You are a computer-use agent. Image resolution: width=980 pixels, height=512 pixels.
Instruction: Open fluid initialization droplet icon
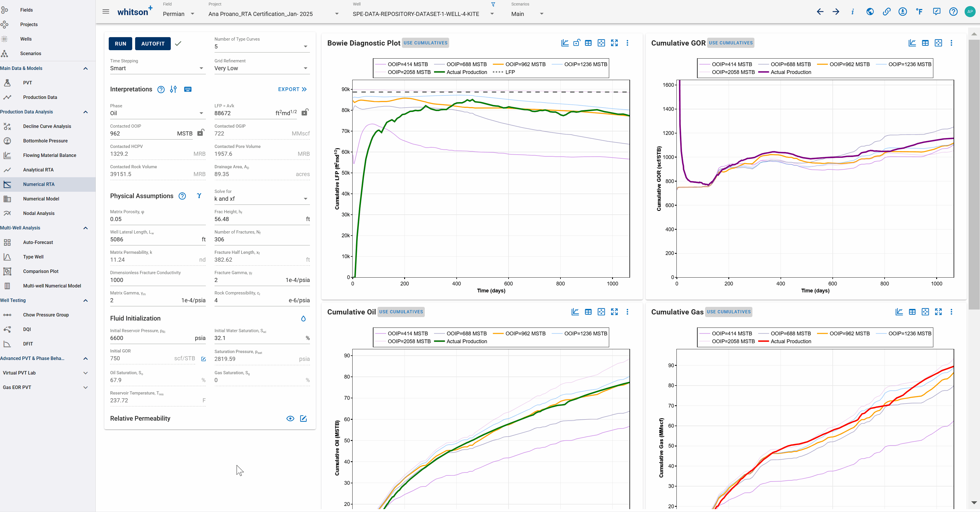[303, 318]
